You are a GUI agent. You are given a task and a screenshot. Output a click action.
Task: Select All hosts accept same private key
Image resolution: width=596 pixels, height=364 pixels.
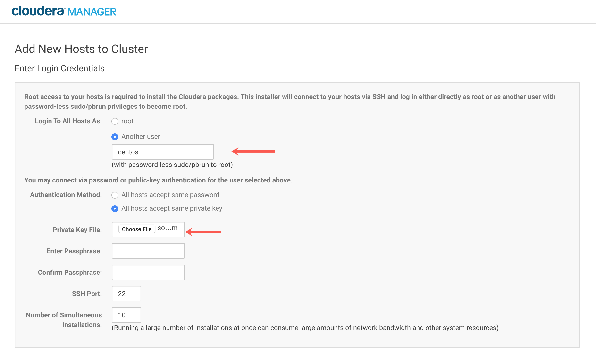pyautogui.click(x=115, y=208)
